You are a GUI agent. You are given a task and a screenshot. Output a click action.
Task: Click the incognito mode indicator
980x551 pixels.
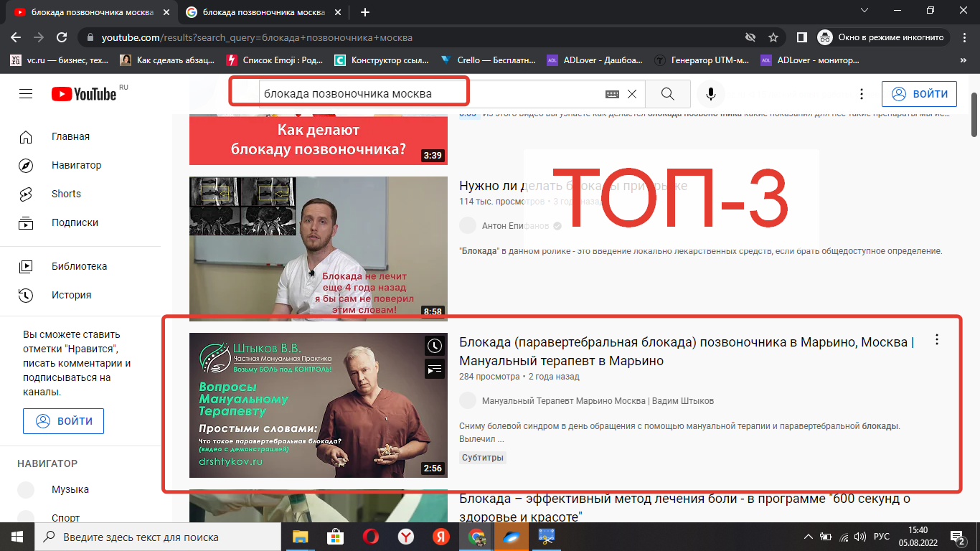point(884,37)
